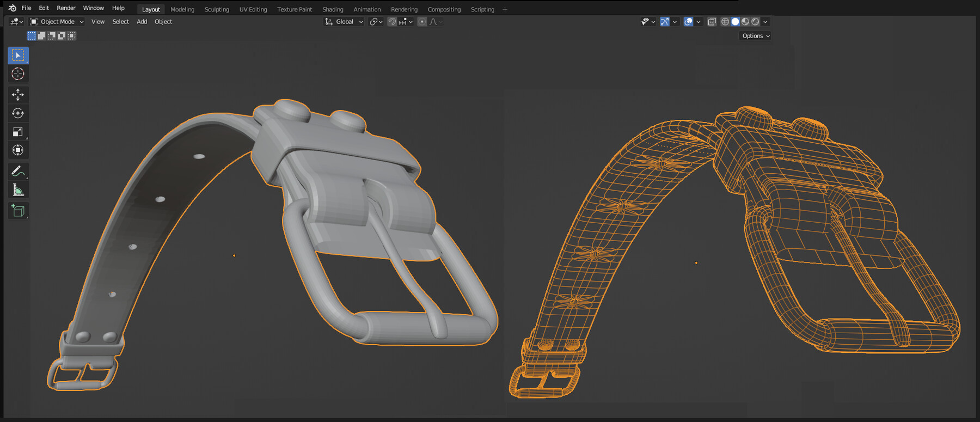Open the Add menu in viewport header

[x=142, y=22]
